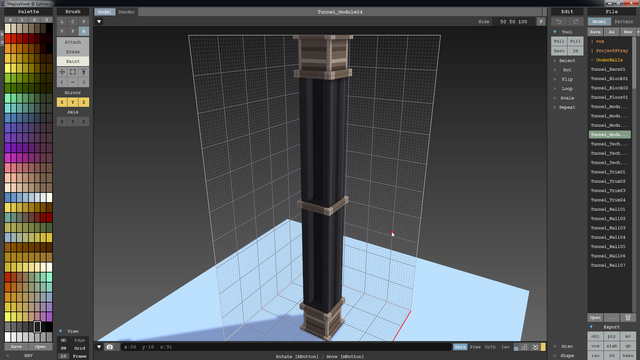Screen dimensions: 640x360
Task: Redo the last edit
Action: [576, 22]
